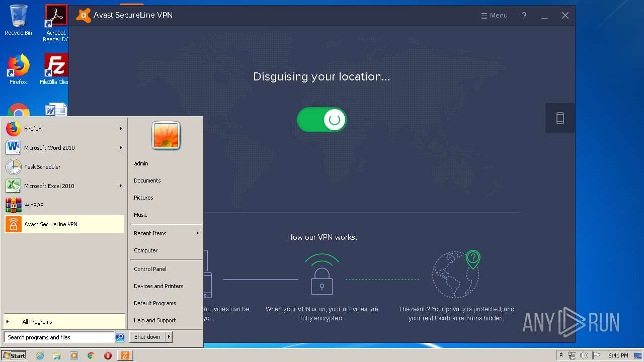Open Pictures from Start menu

(143, 198)
